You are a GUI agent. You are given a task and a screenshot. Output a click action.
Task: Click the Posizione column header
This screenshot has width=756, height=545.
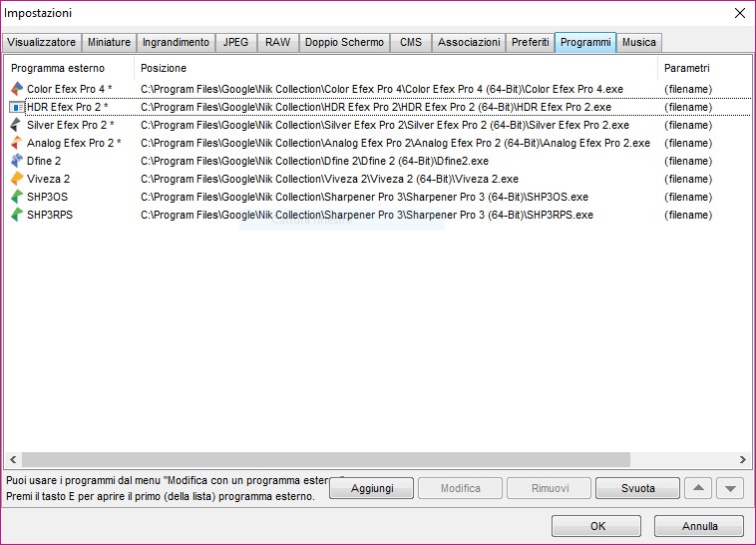[396, 68]
